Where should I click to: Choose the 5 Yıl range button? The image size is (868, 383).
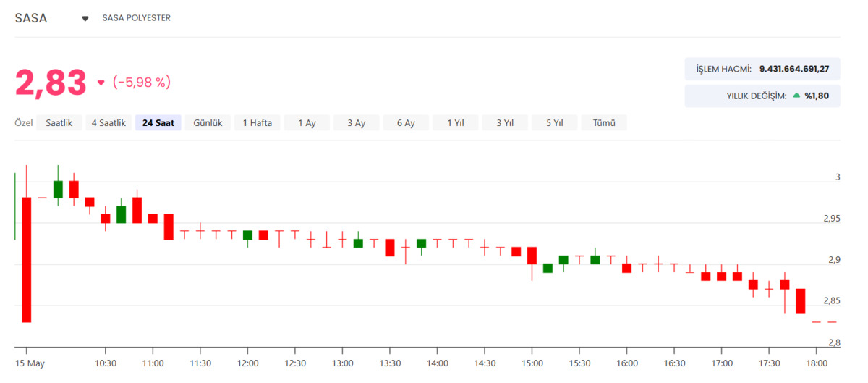(554, 123)
